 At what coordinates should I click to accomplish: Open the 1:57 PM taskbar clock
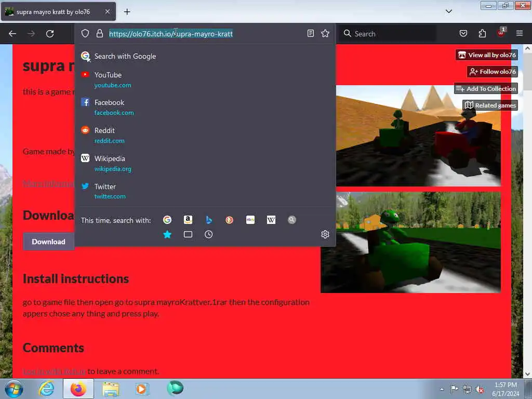tap(506, 389)
